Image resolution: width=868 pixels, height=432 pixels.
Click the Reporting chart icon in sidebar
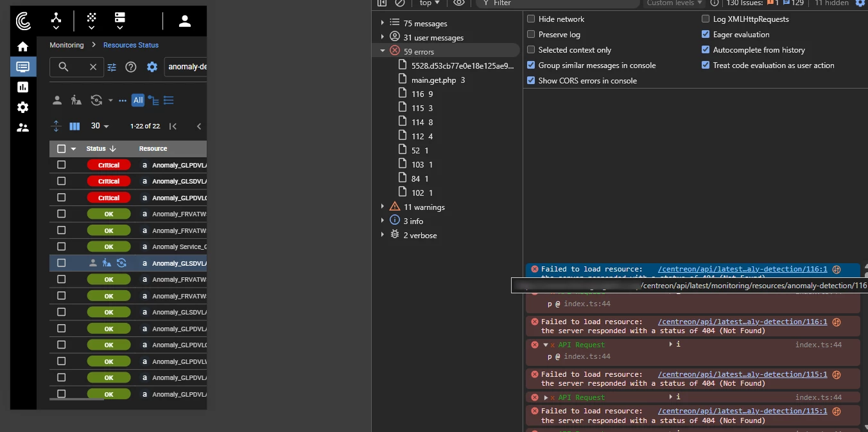23,87
